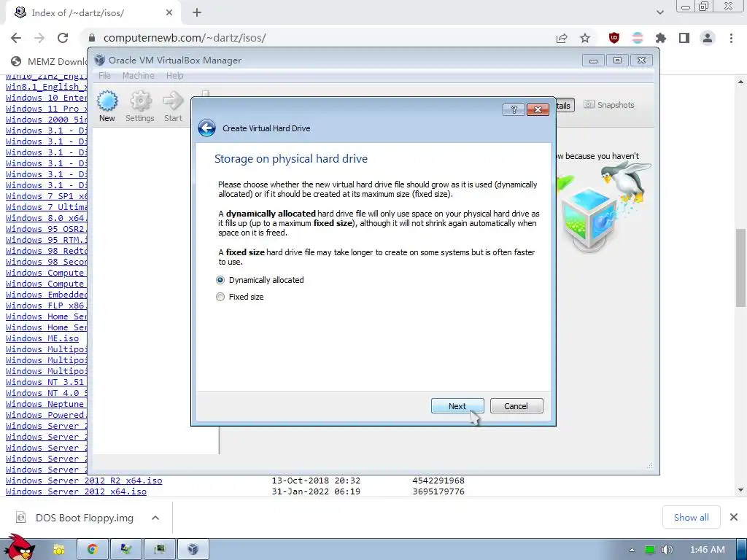The image size is (747, 560).
Task: Click the 1:46 AM taskbar clock
Action: pos(708,550)
